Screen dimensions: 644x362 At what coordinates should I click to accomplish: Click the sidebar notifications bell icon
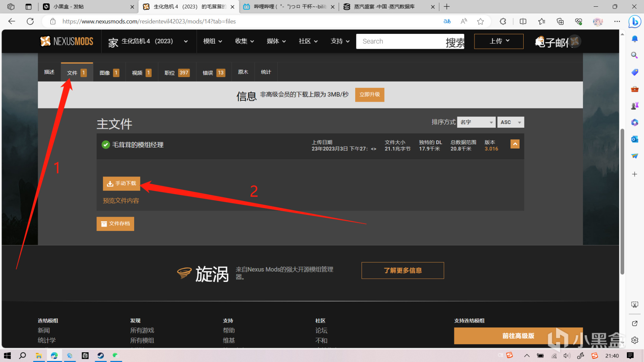[635, 39]
